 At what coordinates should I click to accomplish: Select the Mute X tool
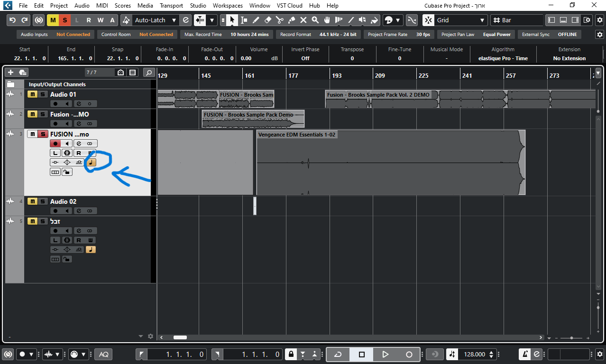[303, 20]
